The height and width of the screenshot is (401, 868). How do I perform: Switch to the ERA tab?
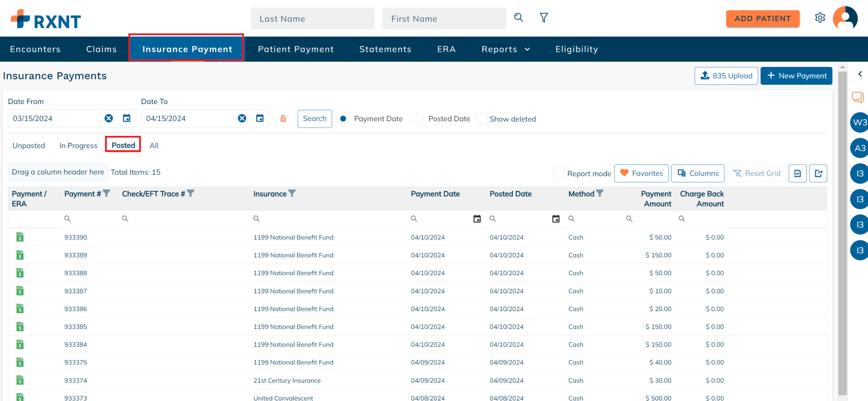click(447, 49)
